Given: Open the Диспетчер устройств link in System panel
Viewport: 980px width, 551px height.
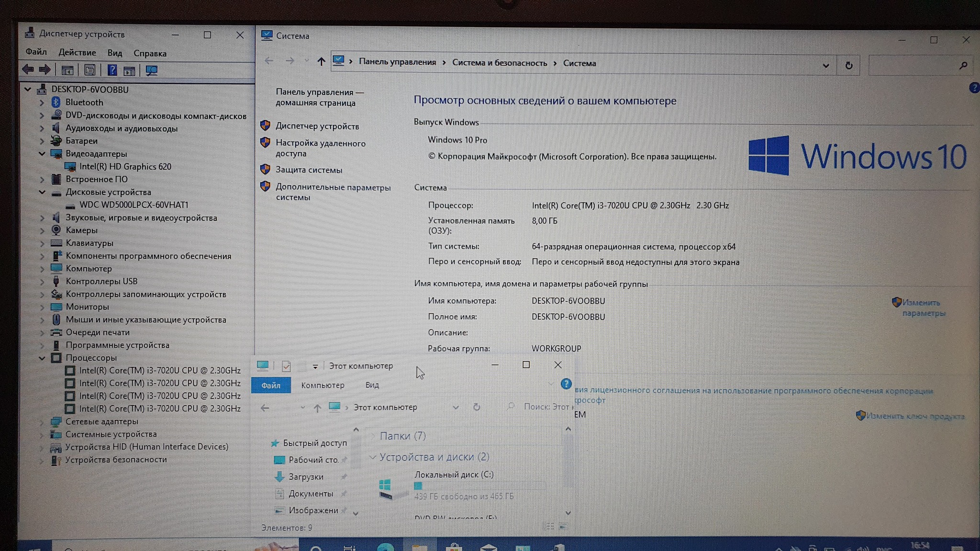Looking at the screenshot, I should tap(317, 126).
